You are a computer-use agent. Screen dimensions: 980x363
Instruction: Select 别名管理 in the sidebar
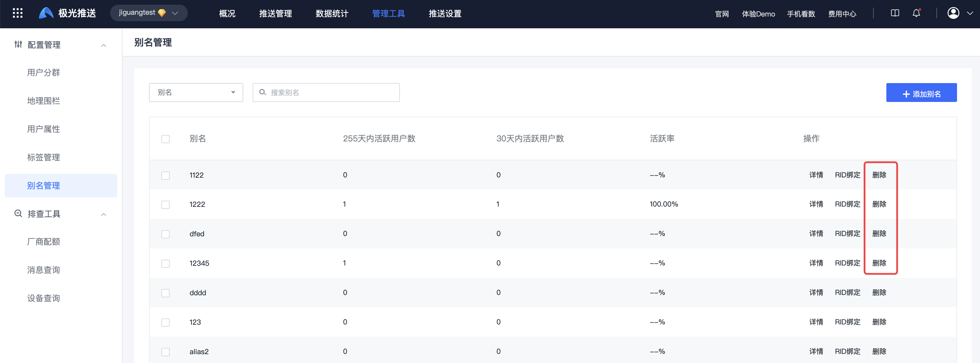coord(61,185)
